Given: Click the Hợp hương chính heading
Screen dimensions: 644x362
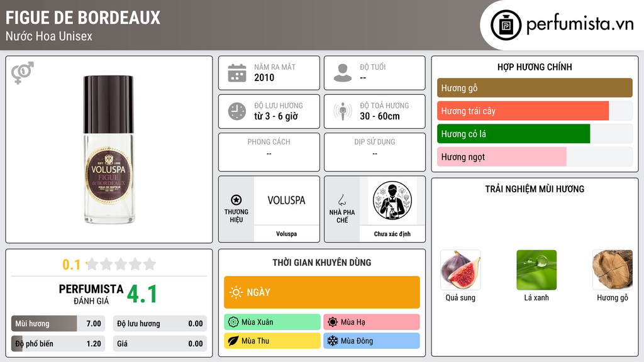Looking at the screenshot, I should 535,67.
